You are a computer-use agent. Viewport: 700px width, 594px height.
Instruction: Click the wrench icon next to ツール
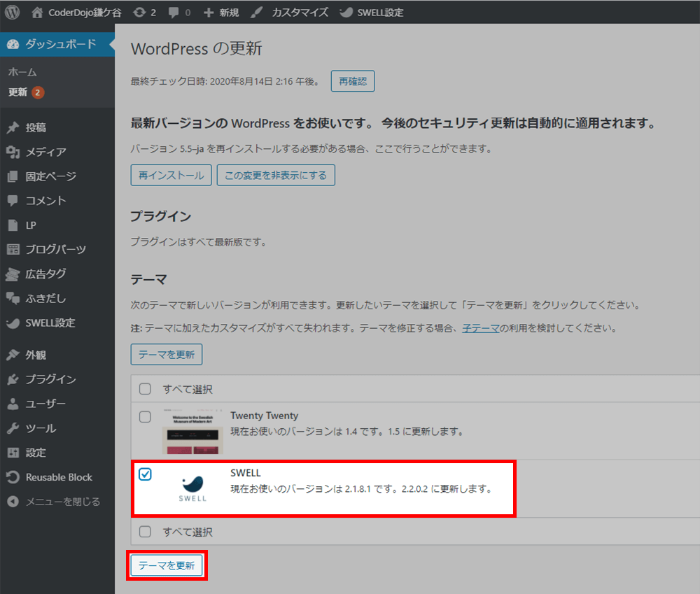13,428
